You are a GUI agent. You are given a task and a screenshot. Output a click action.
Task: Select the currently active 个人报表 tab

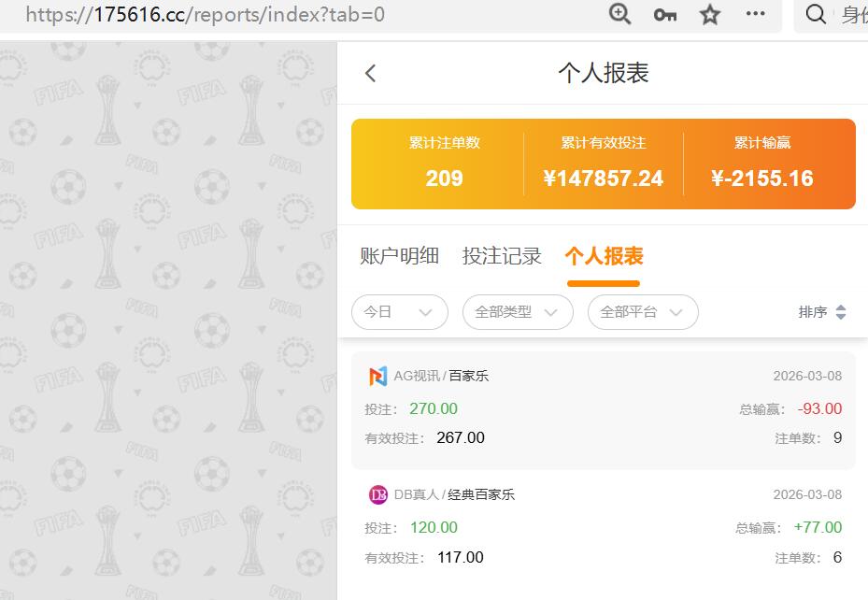click(603, 255)
